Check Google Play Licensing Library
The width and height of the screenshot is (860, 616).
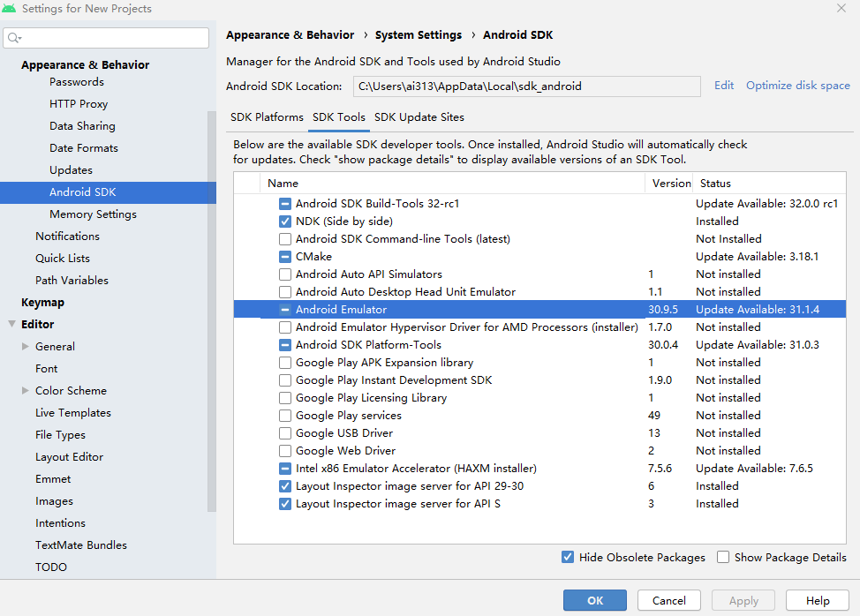[284, 398]
